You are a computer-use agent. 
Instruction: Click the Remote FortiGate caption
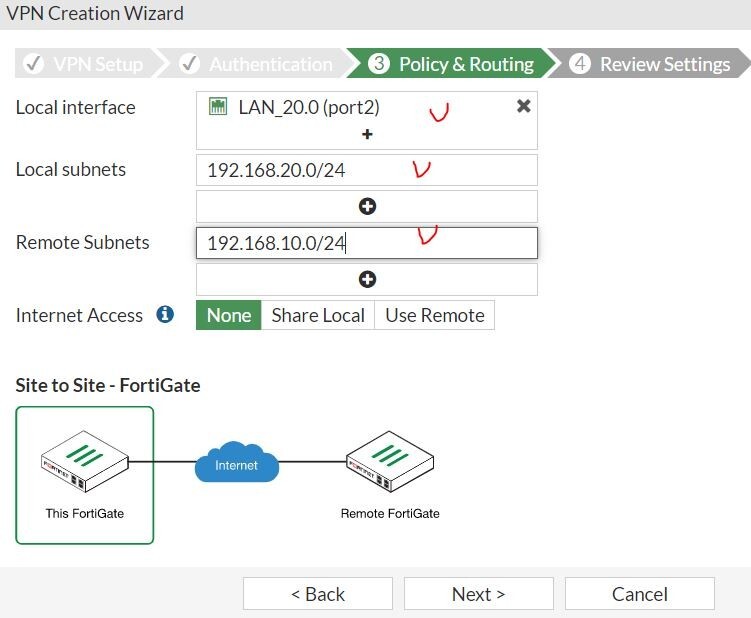pyautogui.click(x=390, y=514)
